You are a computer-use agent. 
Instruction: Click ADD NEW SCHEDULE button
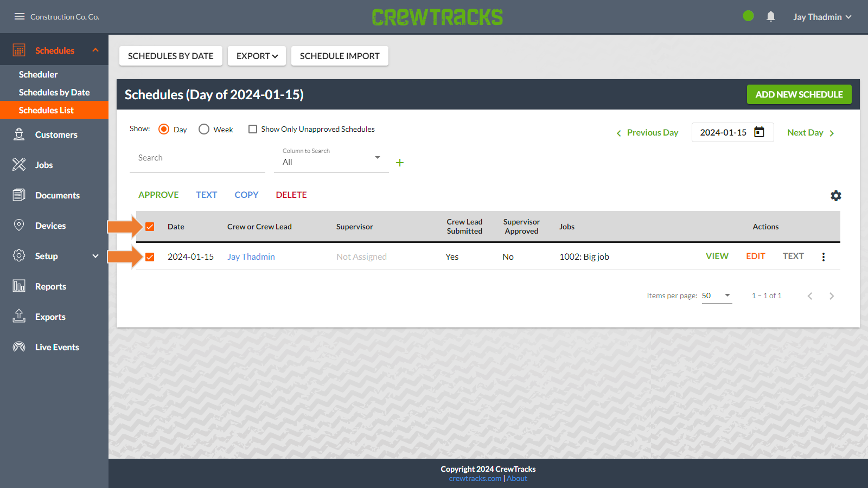pyautogui.click(x=799, y=94)
